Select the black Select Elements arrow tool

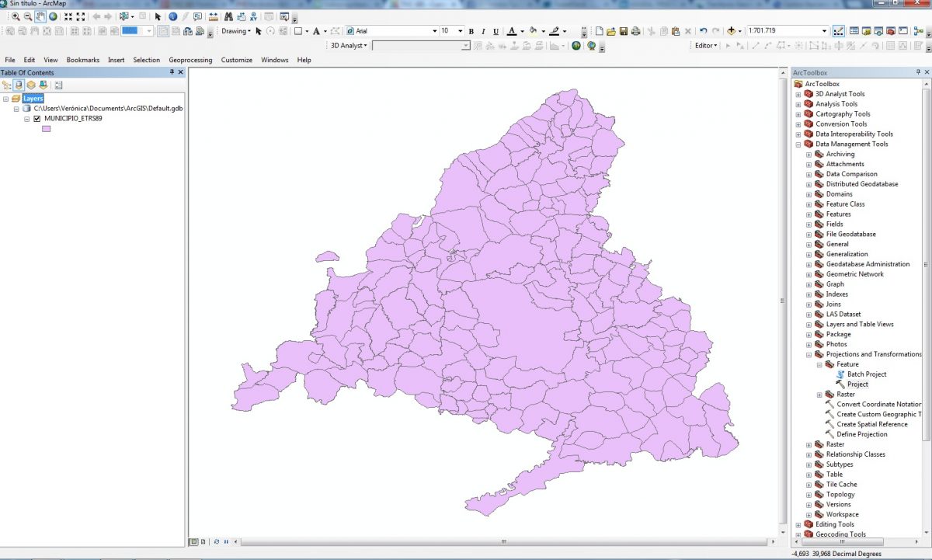pyautogui.click(x=158, y=16)
